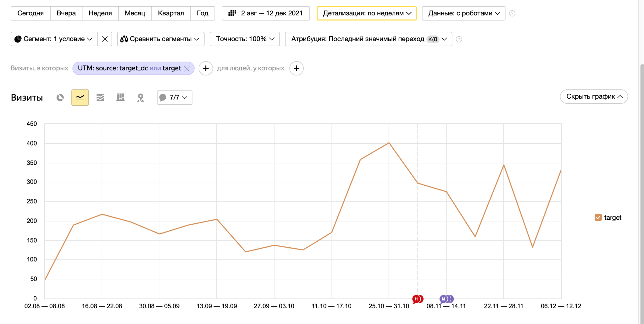Open the Точность: 100% dropdown
Screen dimensions: 644x324
point(245,39)
